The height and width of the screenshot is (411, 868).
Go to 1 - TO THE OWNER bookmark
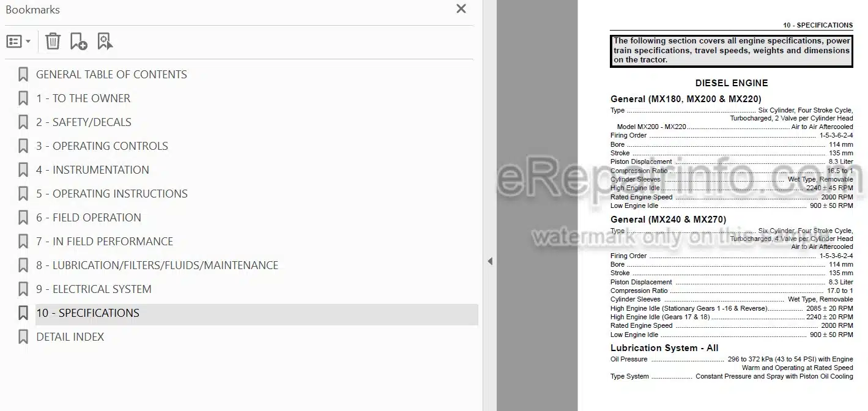tap(83, 98)
